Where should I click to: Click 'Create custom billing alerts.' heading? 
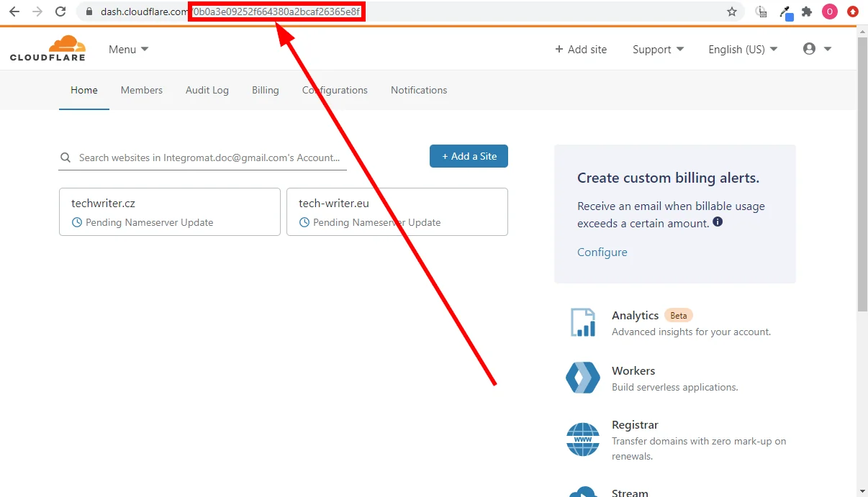click(x=669, y=178)
